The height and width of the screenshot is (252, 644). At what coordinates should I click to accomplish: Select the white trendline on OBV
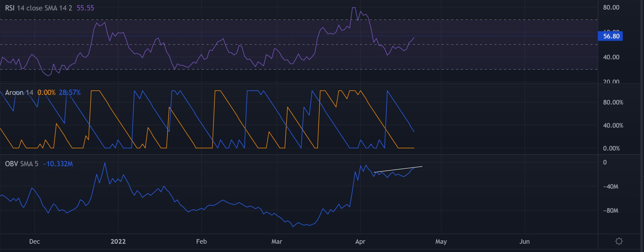[398, 169]
